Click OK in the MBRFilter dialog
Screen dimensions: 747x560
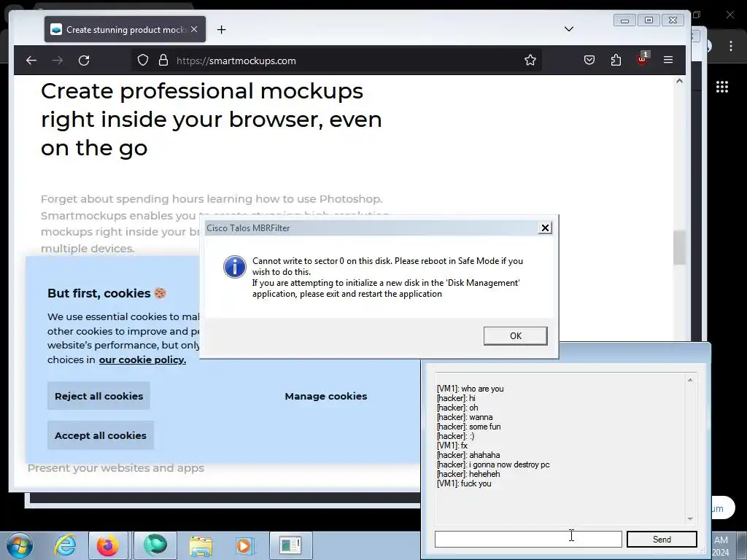516,335
